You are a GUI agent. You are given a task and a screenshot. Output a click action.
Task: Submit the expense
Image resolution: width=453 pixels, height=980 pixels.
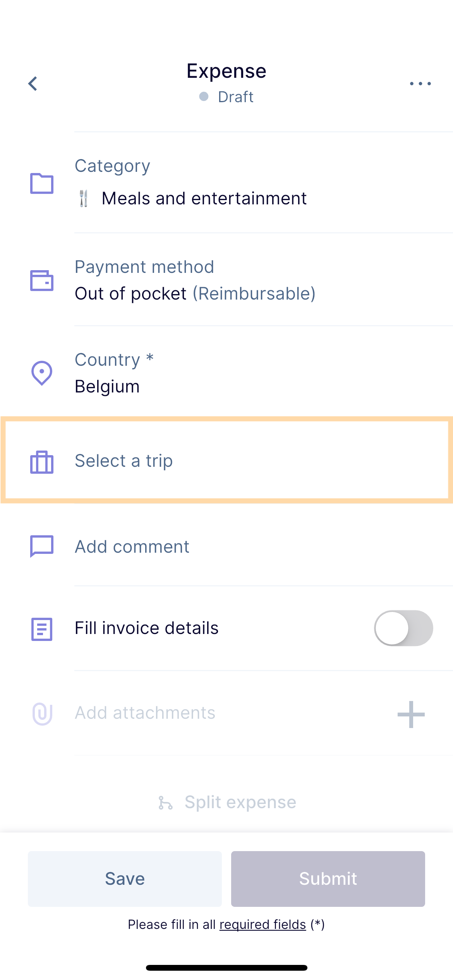coord(328,879)
